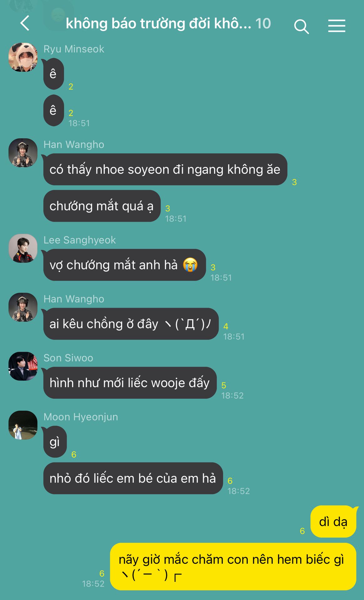Open the hamburger menu icon

pos(337,26)
